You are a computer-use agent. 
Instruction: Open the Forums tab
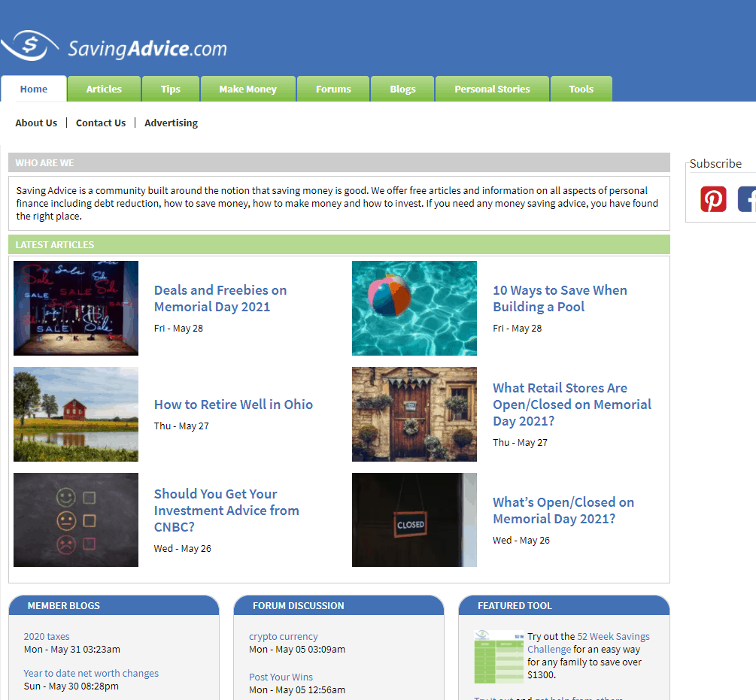(x=333, y=89)
